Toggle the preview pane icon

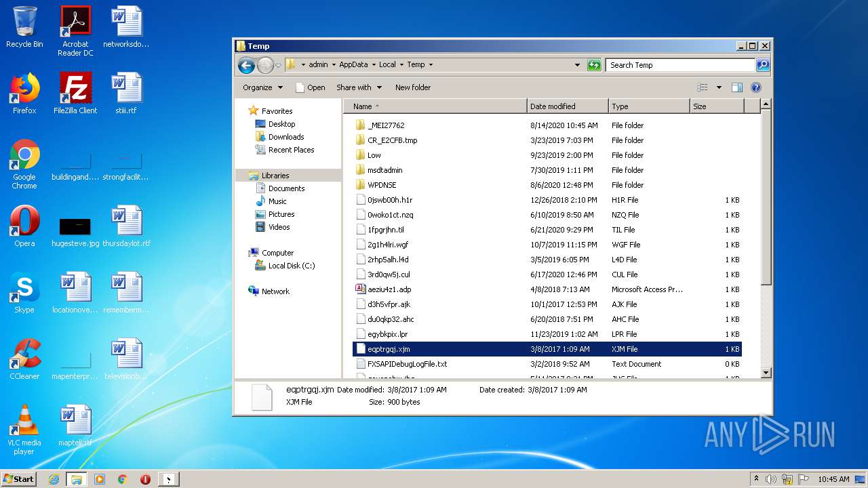[x=737, y=87]
